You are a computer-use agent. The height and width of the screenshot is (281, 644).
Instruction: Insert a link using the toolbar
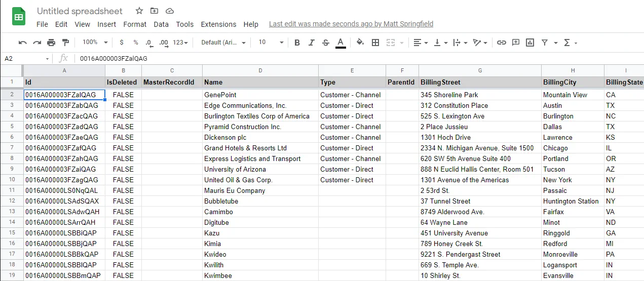(x=501, y=43)
